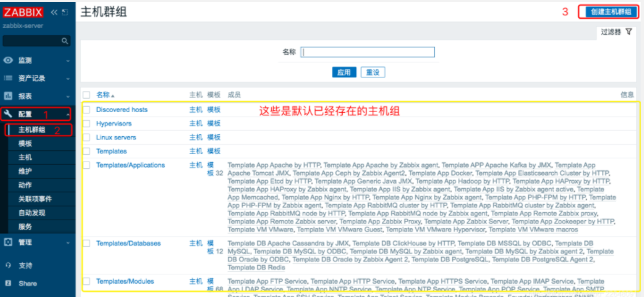Open the 动作 submenu item
Screen dimensions: 644x297
pos(25,185)
